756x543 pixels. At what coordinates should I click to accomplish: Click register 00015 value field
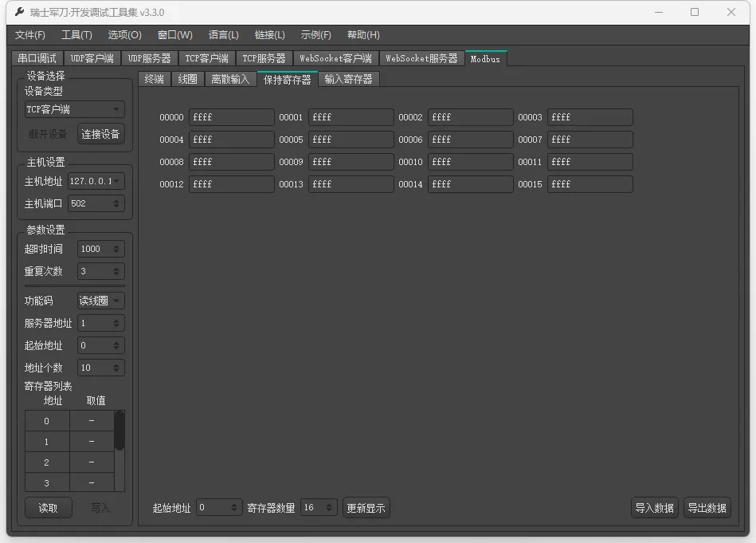(590, 184)
